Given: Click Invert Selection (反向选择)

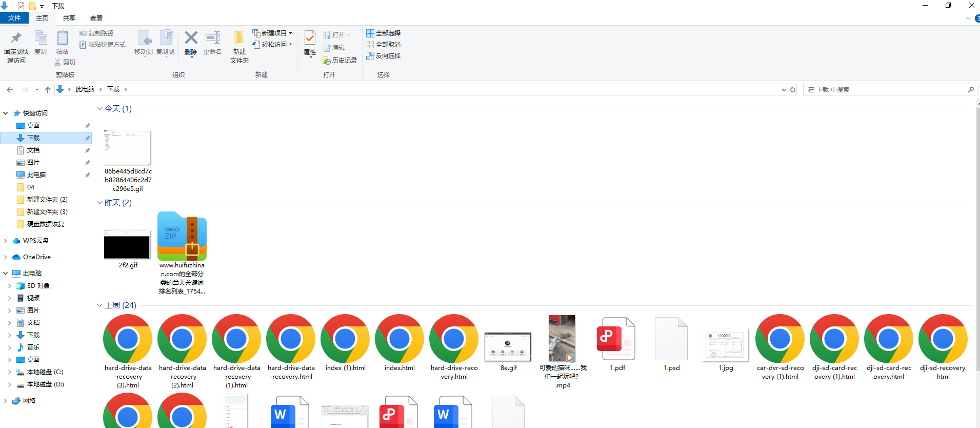Looking at the screenshot, I should [384, 55].
